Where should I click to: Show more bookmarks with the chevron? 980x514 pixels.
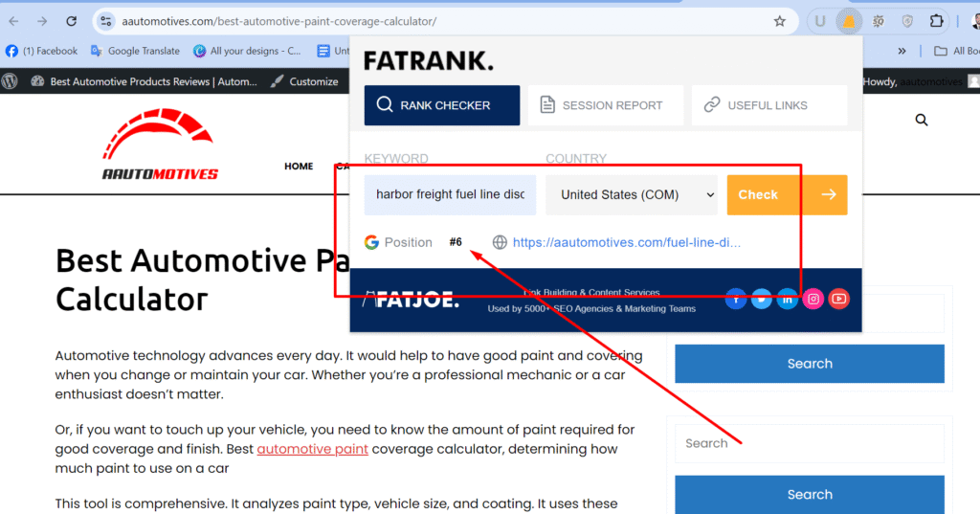[x=902, y=51]
